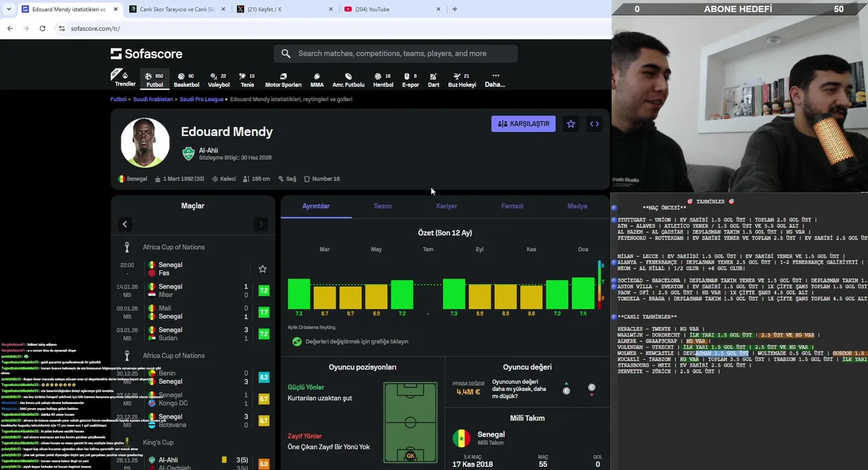Click Edouard Mendy's profile photo
Image resolution: width=868 pixels, height=470 pixels.
point(145,143)
